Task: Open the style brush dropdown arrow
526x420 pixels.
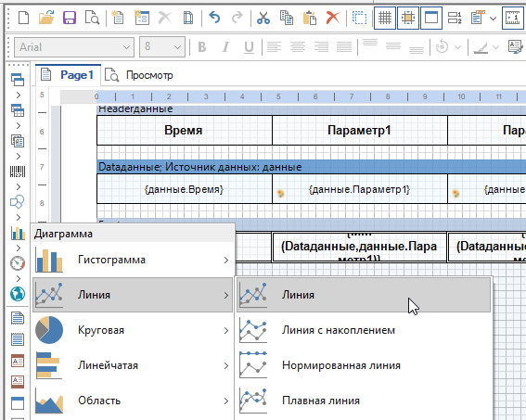Action: click(x=495, y=47)
